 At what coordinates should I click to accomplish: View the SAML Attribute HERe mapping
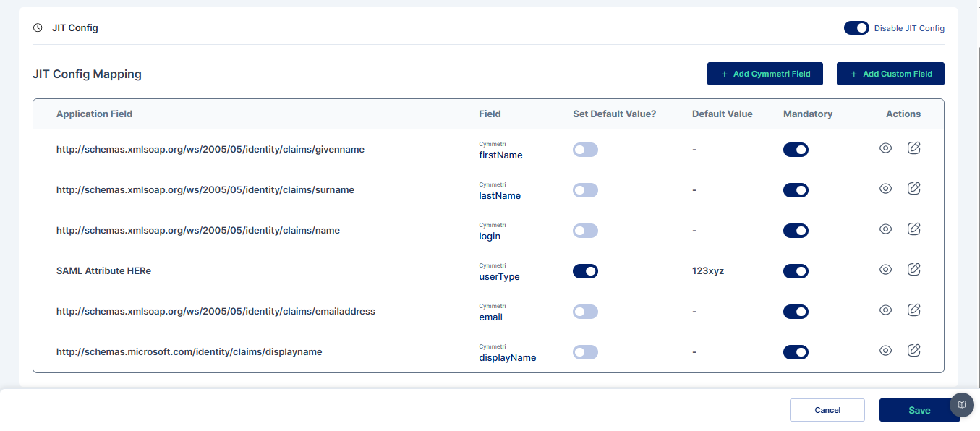(885, 270)
